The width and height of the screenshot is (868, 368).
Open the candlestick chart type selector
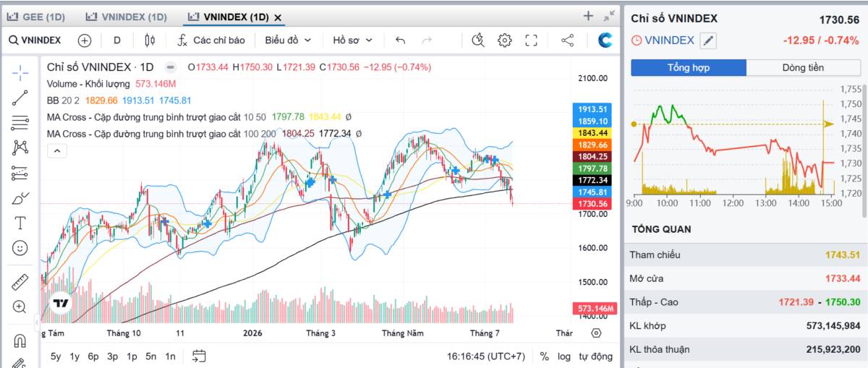[x=150, y=40]
